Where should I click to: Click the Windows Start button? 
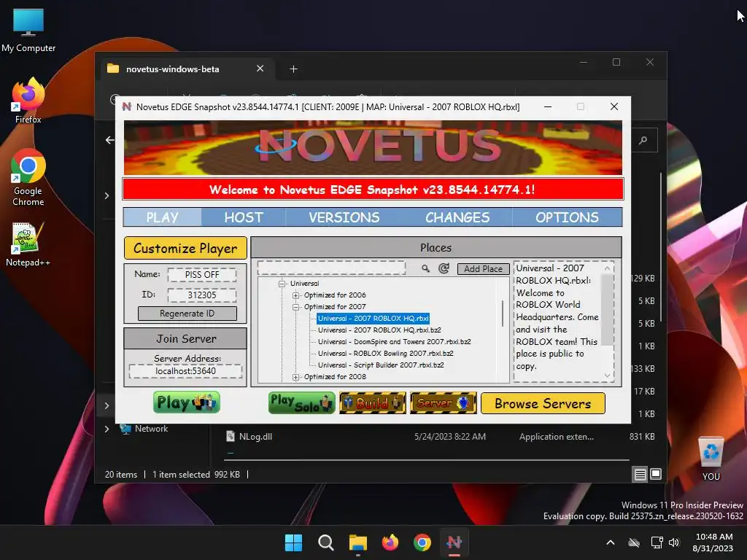(293, 542)
